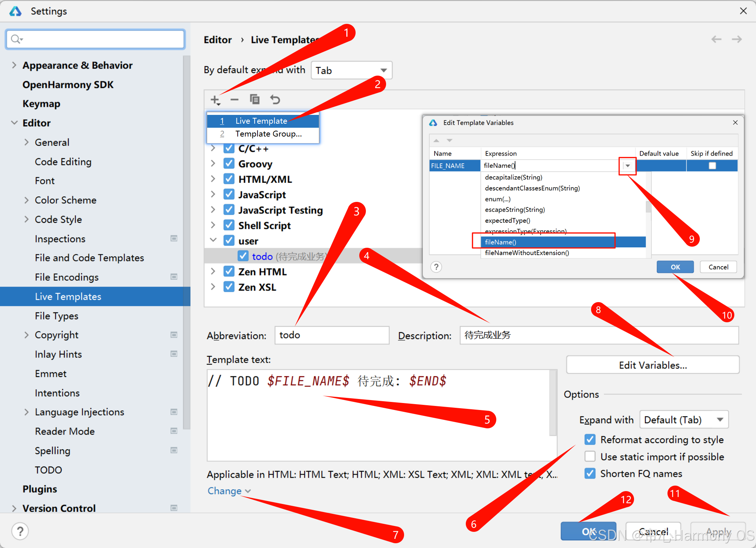The width and height of the screenshot is (756, 548).
Task: Click the duplicate template icon
Action: tap(255, 99)
